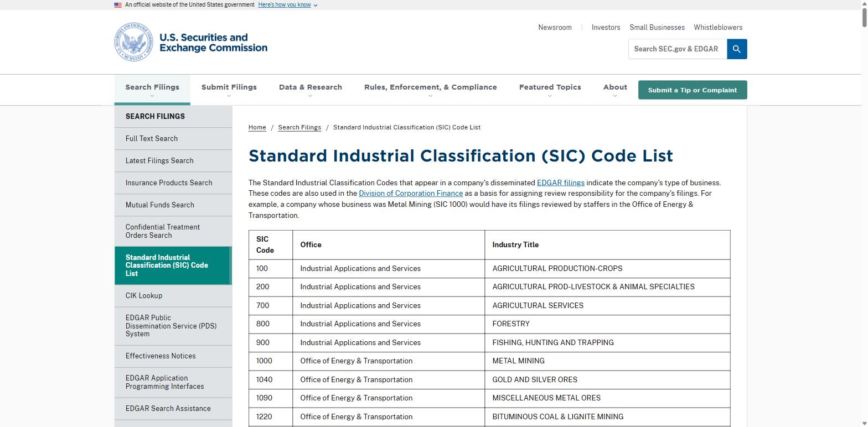Click the FORESTRY industry title cell
868x427 pixels.
(x=607, y=324)
